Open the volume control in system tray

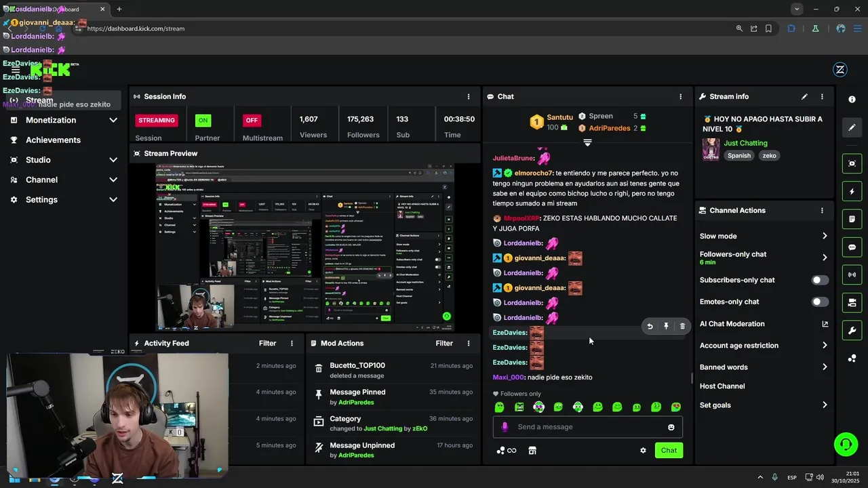point(820,477)
